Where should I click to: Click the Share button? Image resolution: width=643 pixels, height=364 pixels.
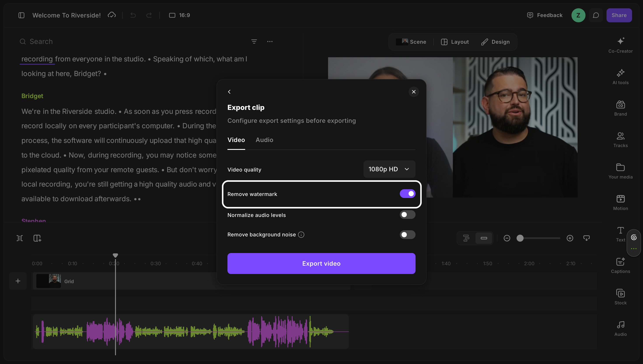619,15
